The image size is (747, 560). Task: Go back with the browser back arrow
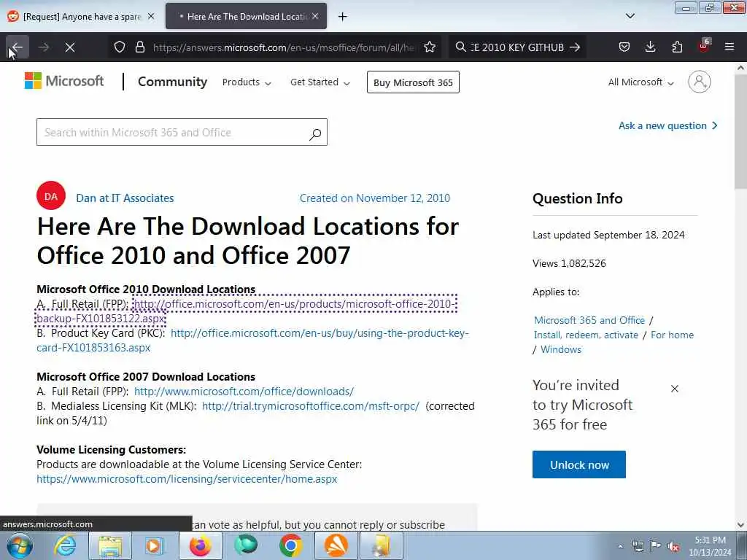pyautogui.click(x=18, y=47)
